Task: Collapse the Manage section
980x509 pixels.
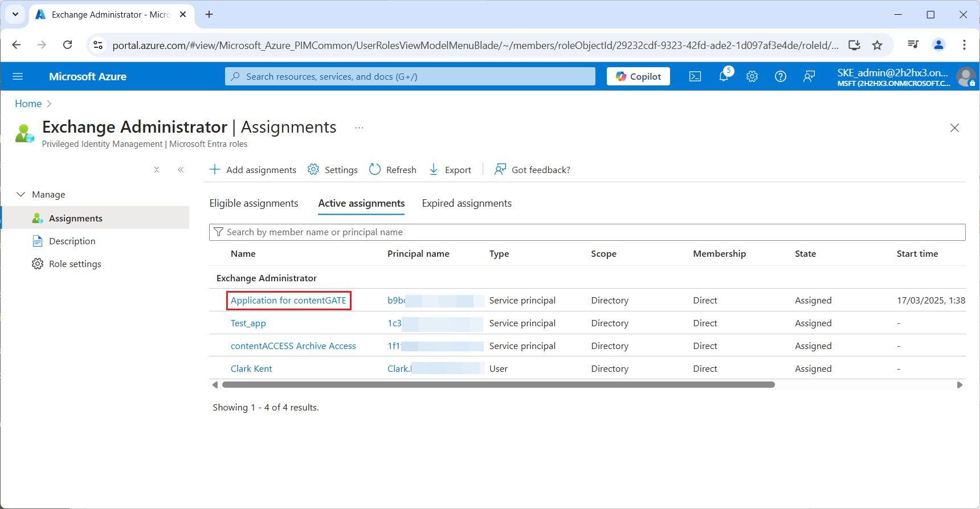Action: tap(21, 194)
